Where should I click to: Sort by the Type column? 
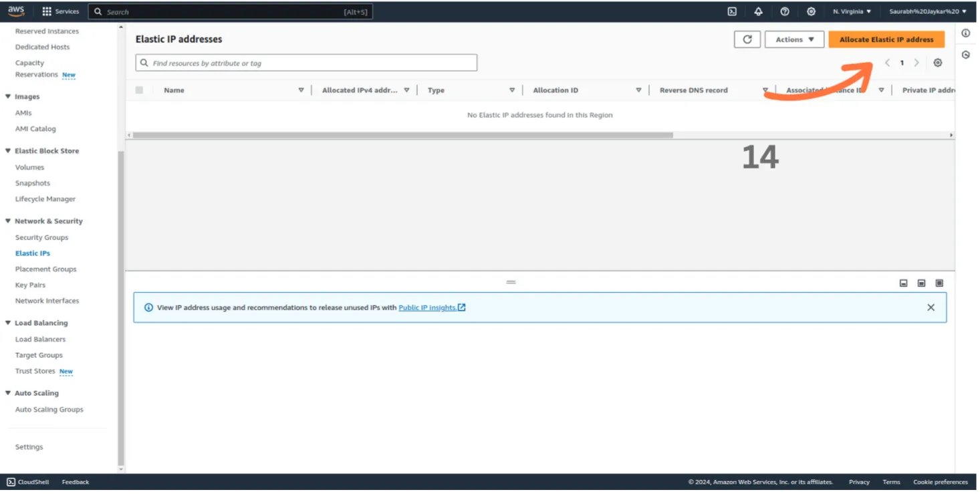[x=512, y=90]
